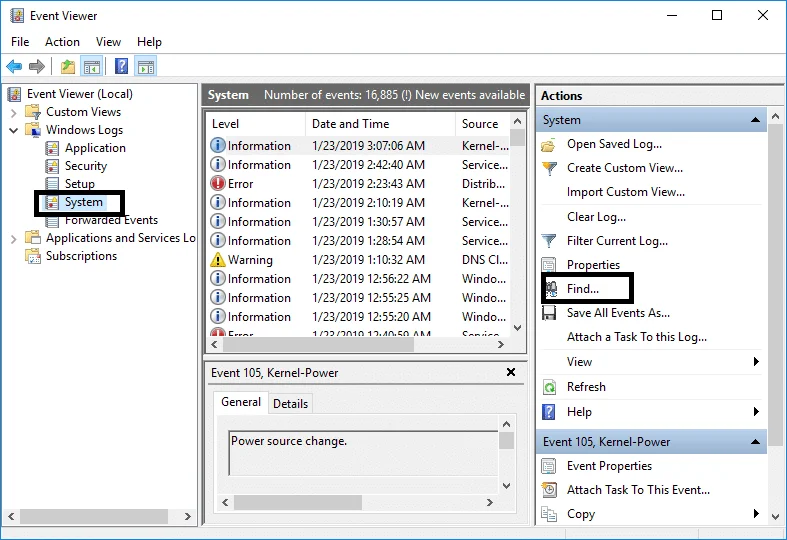Image resolution: width=787 pixels, height=540 pixels.
Task: Expand Applications and Services Logs node
Action: click(x=14, y=239)
